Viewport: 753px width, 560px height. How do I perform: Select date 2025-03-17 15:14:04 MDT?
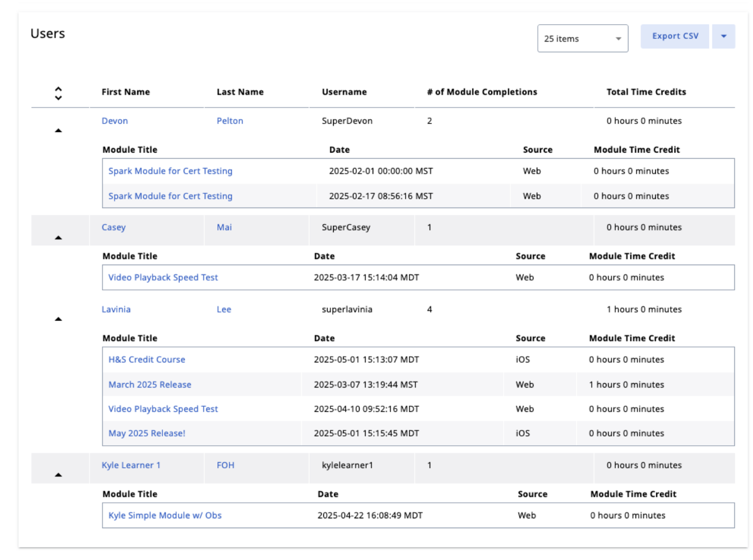[x=367, y=278]
